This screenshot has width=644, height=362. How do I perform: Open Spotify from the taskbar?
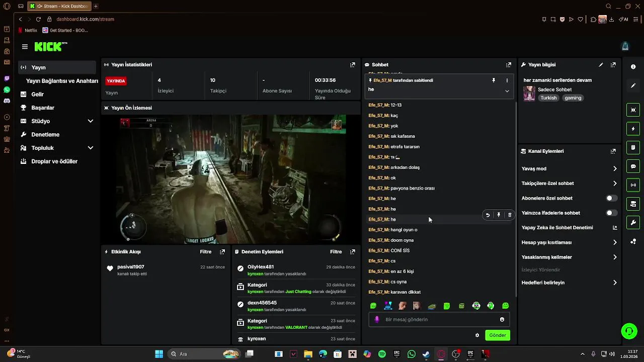point(382,354)
